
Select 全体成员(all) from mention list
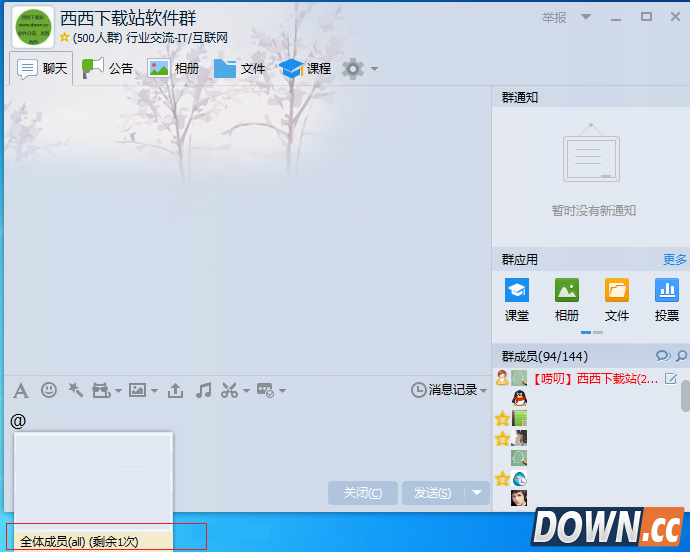(x=93, y=541)
